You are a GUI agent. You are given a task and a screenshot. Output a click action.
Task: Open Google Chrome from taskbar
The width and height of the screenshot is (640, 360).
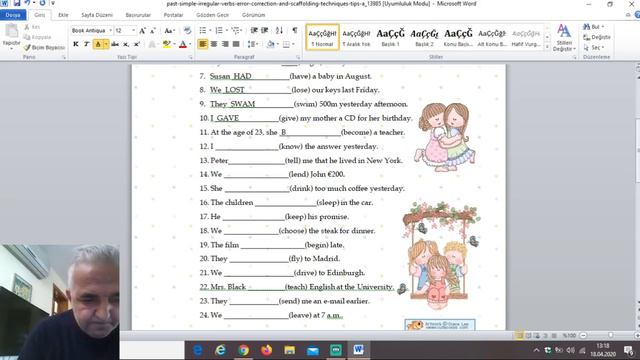pyautogui.click(x=244, y=350)
